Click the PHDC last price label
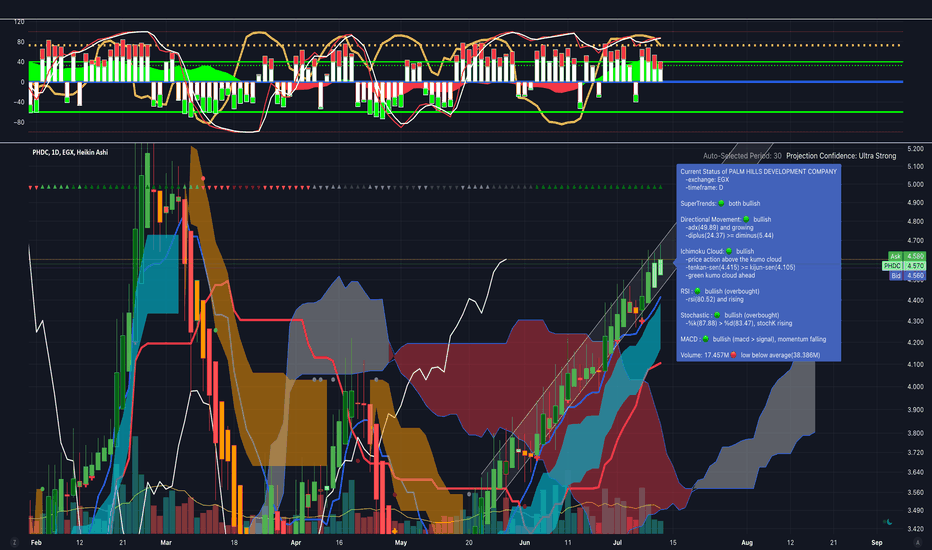The image size is (932, 550). coord(904,266)
